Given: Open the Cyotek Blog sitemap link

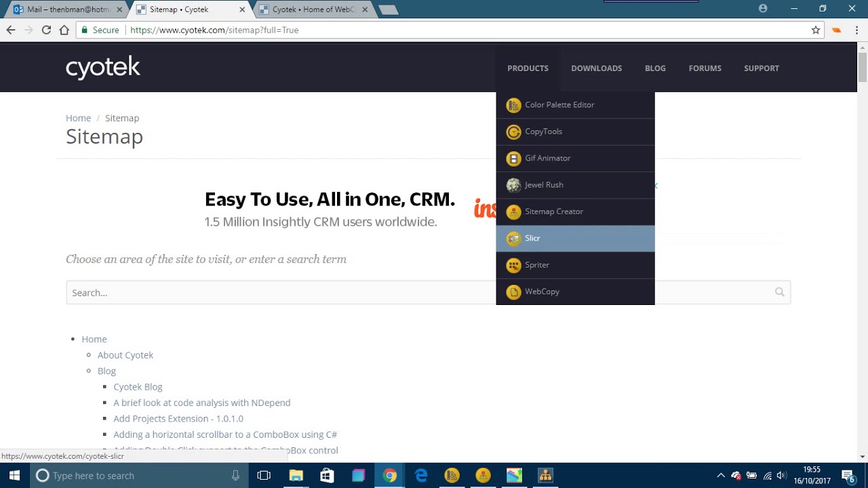Looking at the screenshot, I should pyautogui.click(x=138, y=387).
